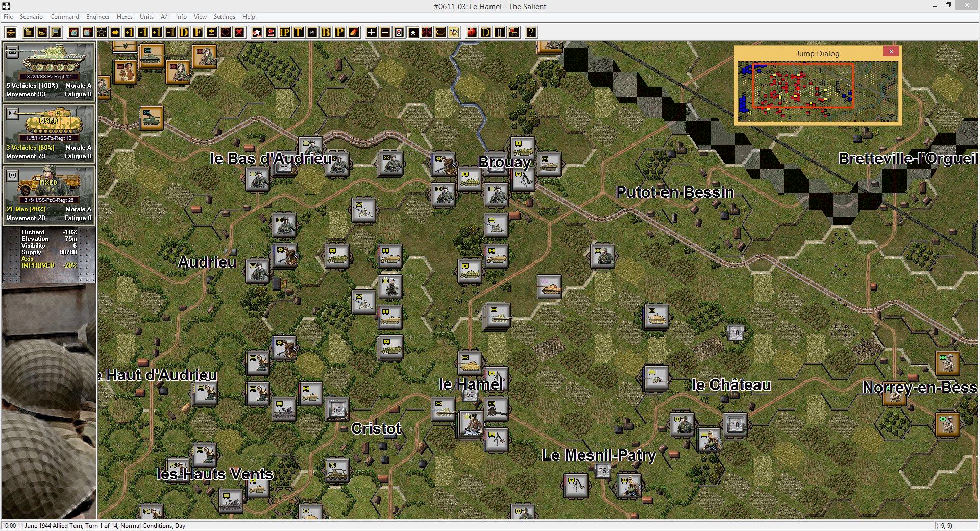Click the hourglass card toolbar icon
Image resolution: width=980 pixels, height=531 pixels.
(399, 32)
